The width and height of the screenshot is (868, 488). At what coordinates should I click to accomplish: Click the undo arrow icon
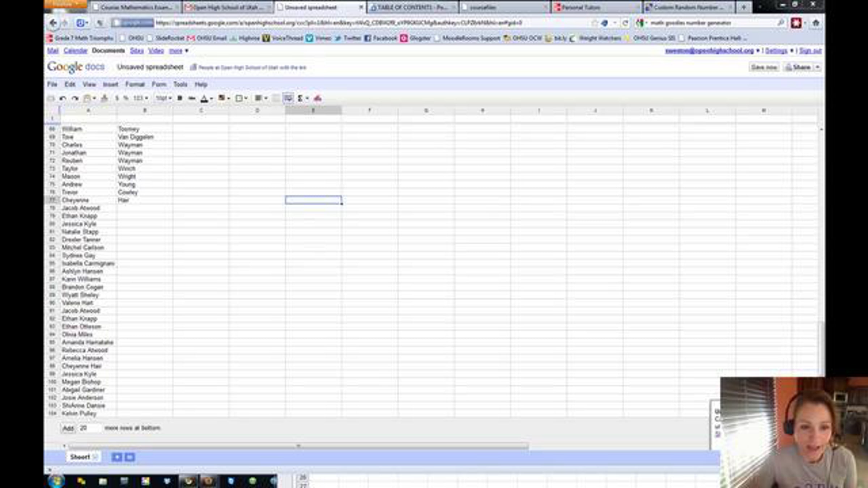tap(63, 98)
